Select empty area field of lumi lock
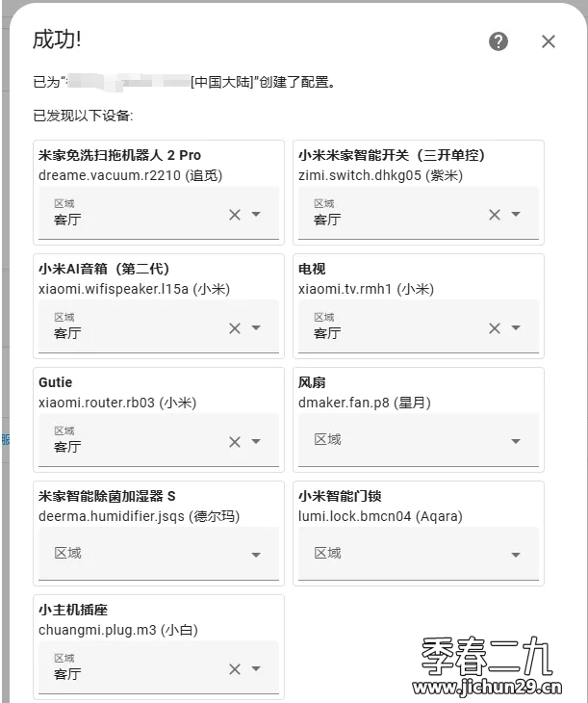588x703 pixels. (x=418, y=554)
